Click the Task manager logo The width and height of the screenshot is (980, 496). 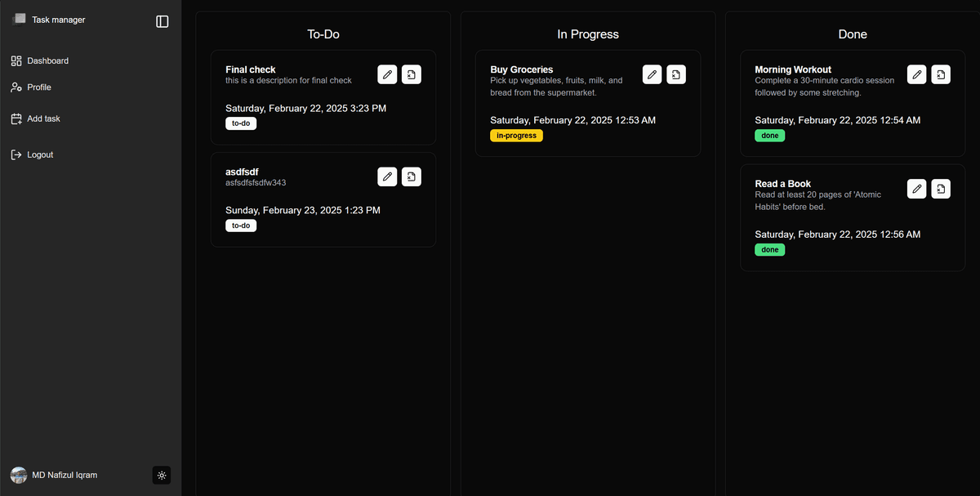click(19, 19)
